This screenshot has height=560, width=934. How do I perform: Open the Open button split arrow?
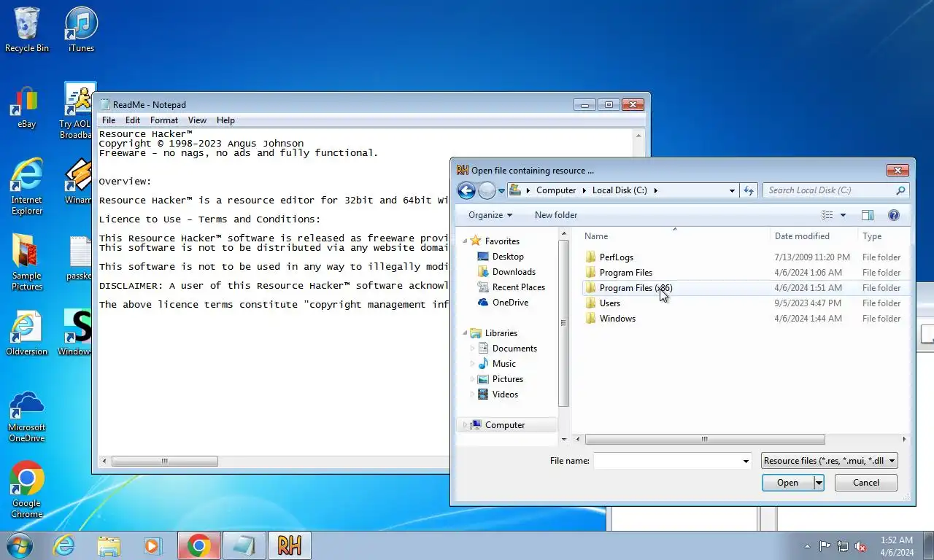(819, 483)
